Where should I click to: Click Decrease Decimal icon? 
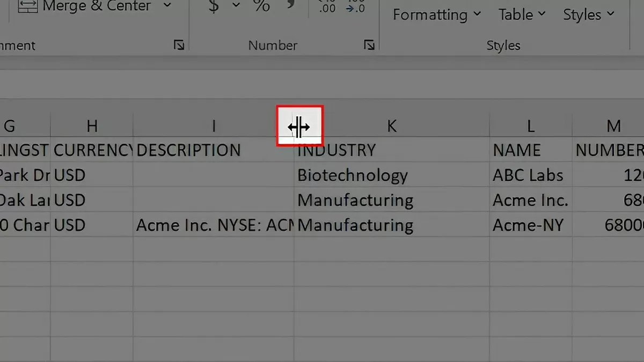[x=354, y=6]
